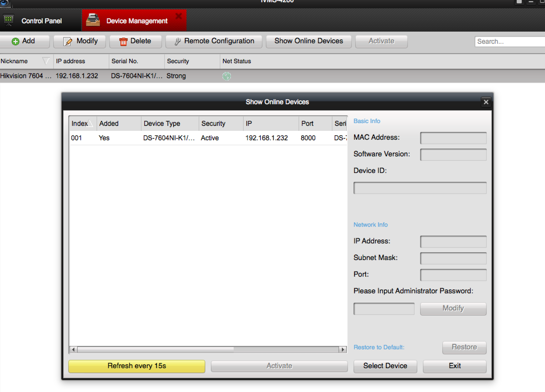Click the Remote Configuration wrench icon

[178, 41]
